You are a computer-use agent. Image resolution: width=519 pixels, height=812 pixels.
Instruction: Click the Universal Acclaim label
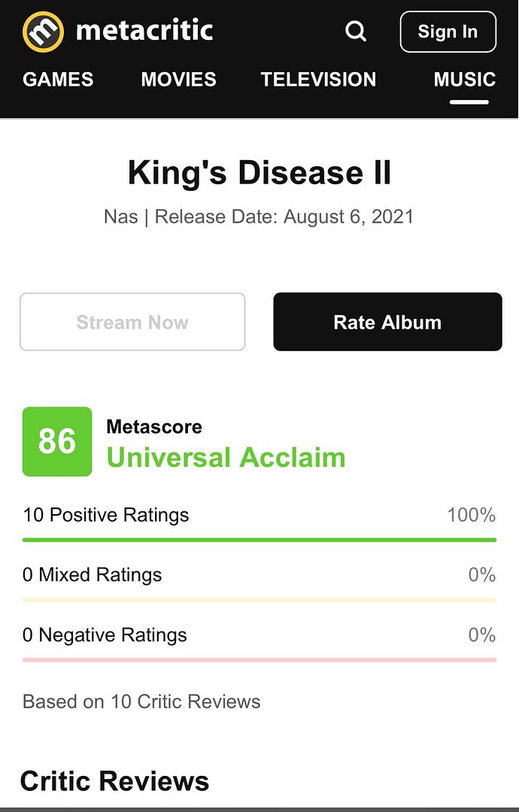[x=226, y=457]
